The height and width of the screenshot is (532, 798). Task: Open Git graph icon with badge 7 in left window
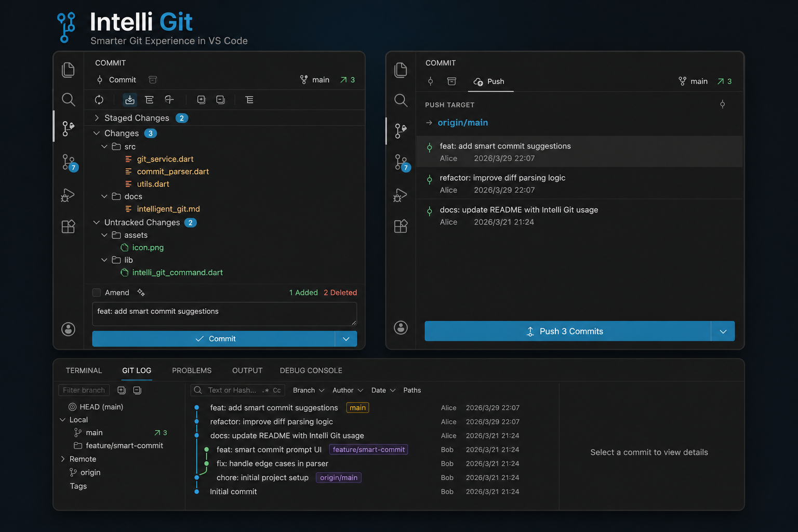[69, 163]
